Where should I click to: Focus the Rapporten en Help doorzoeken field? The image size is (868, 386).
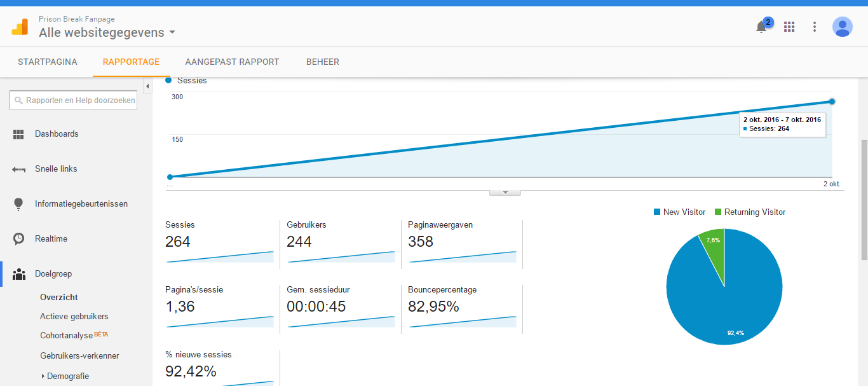coord(73,100)
